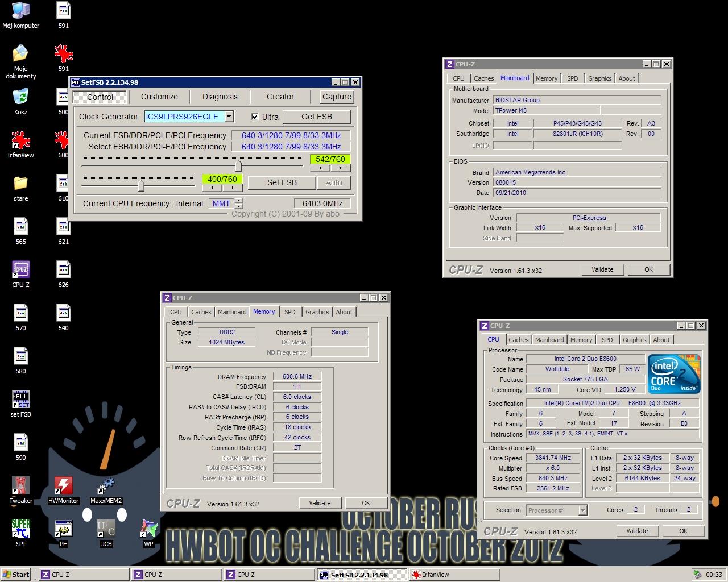The height and width of the screenshot is (582, 728).
Task: Select the 580 file icon
Action: [20, 361]
